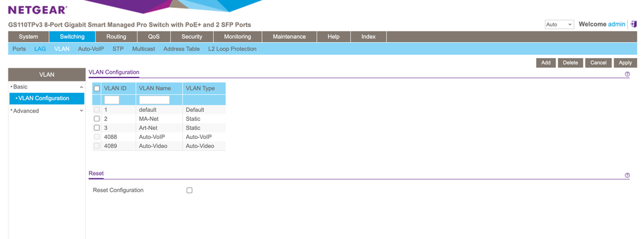Open Address Table submenu item

tap(181, 49)
